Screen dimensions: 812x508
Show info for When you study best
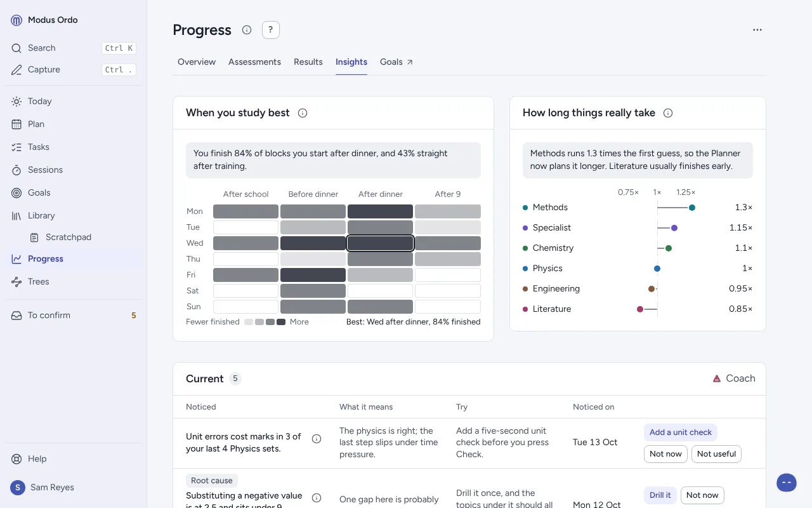[x=303, y=113]
